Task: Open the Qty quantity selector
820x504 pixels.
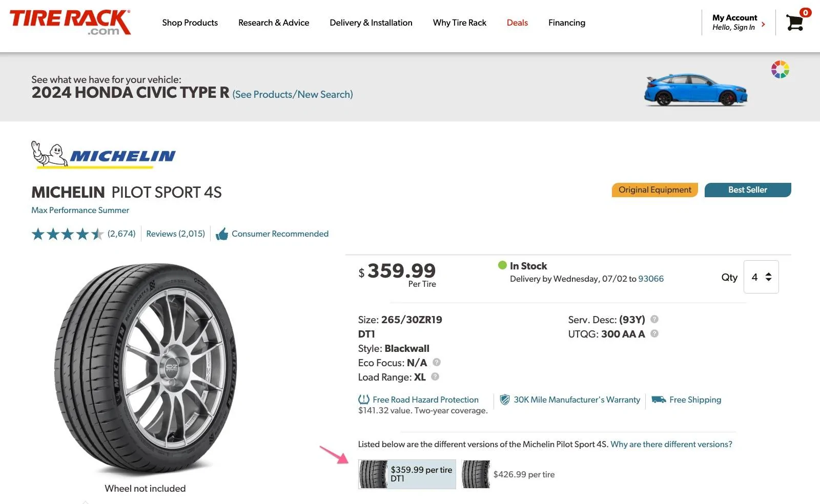Action: click(x=761, y=277)
